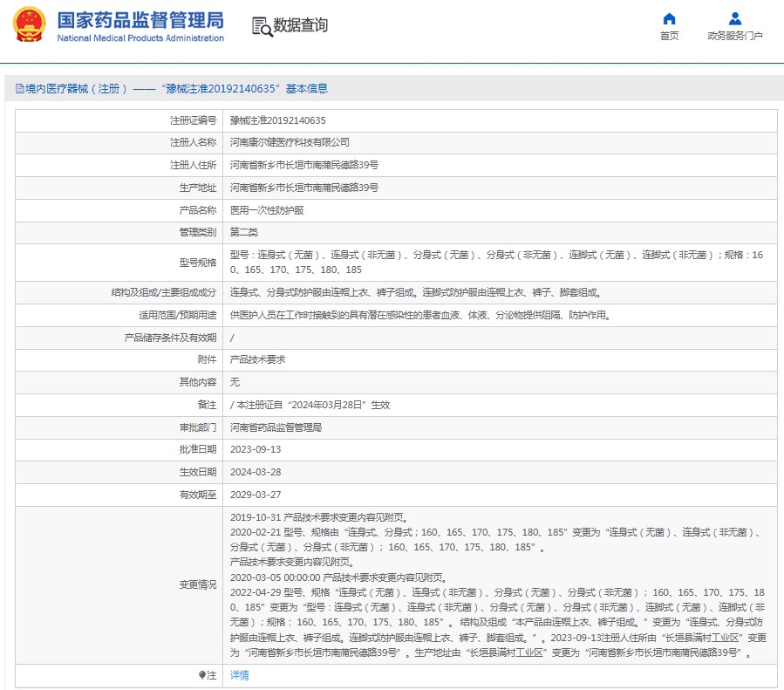
Task: Click the 产品名称 label
Action: 197,210
